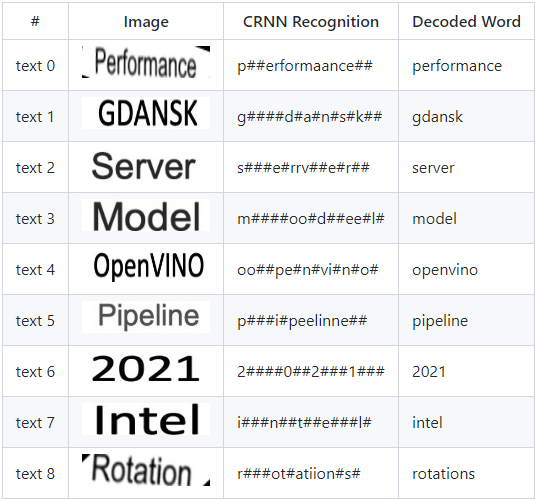Click the Decoded Word column header
538x500 pixels.
click(x=466, y=22)
